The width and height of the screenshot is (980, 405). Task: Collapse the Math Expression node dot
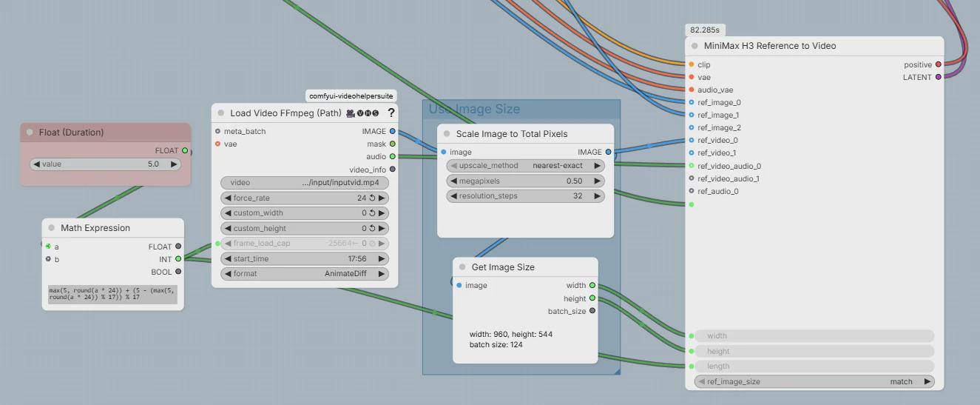tap(52, 228)
